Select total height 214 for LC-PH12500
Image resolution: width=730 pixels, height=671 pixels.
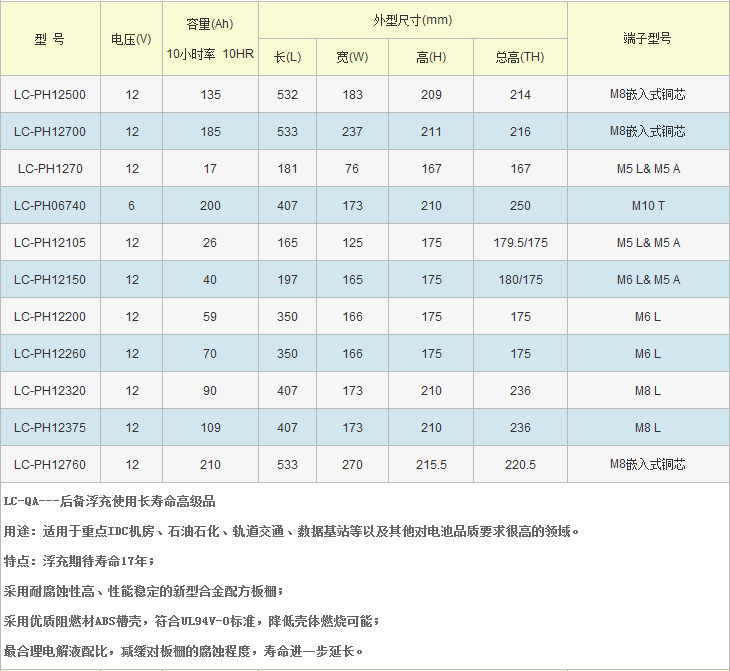tap(520, 95)
